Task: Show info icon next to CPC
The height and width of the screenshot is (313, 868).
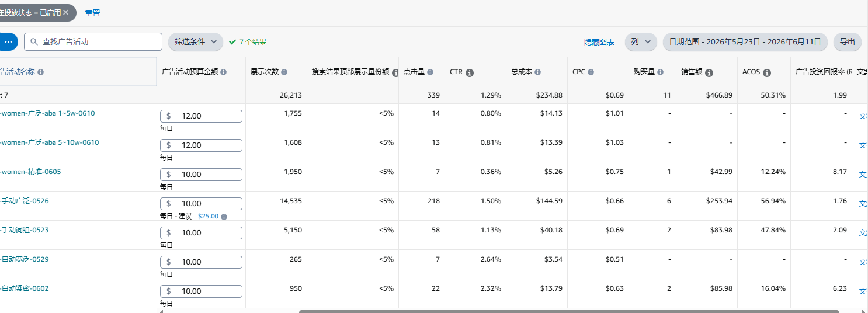Action: [591, 72]
